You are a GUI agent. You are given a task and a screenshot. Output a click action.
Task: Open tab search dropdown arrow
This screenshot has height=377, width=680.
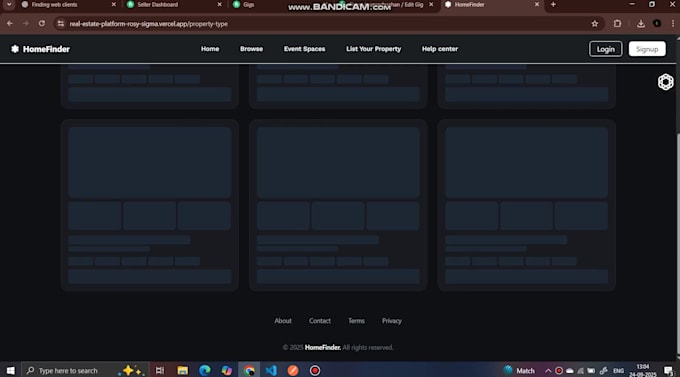(9, 4)
